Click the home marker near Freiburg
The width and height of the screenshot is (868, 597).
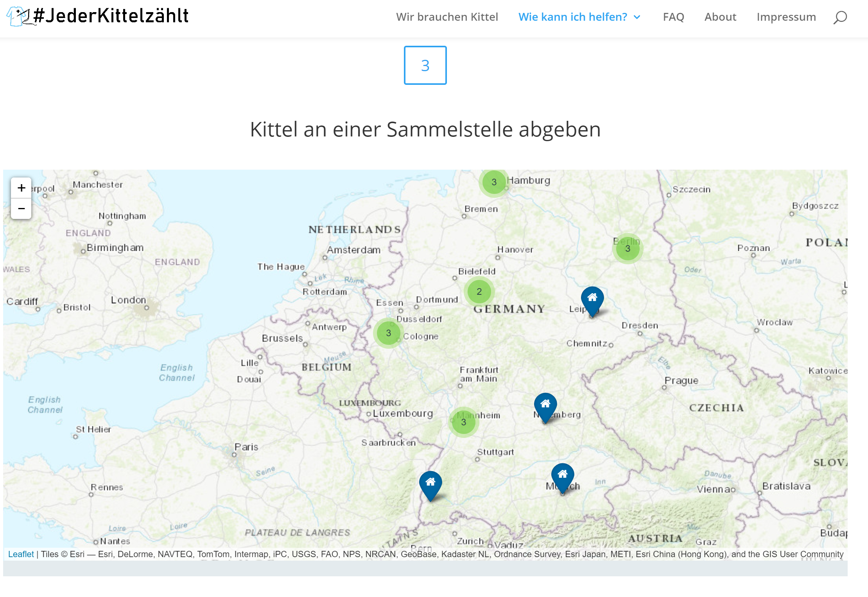(430, 484)
